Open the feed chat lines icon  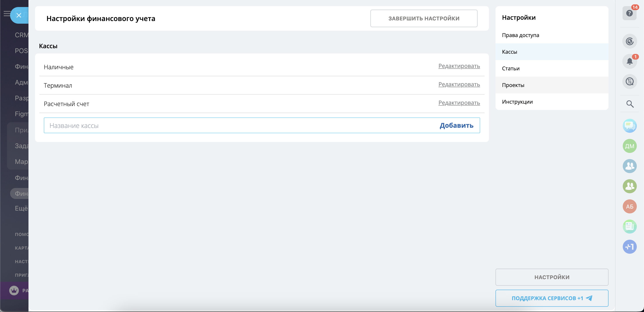click(629, 82)
